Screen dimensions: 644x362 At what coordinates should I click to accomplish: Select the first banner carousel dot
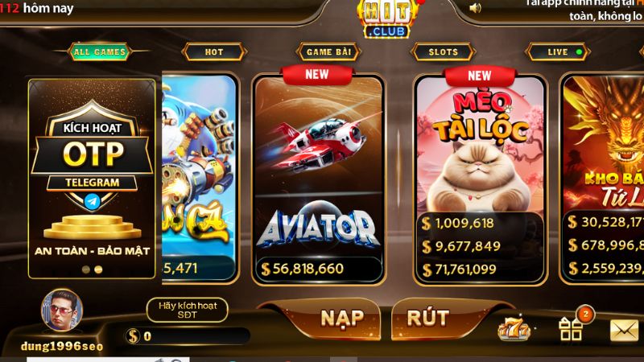point(86,269)
